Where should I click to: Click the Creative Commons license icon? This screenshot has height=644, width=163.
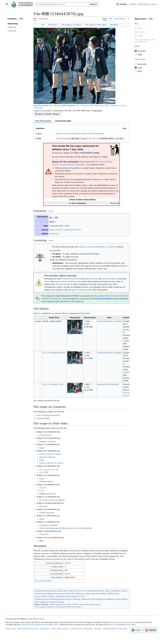click(x=40, y=256)
